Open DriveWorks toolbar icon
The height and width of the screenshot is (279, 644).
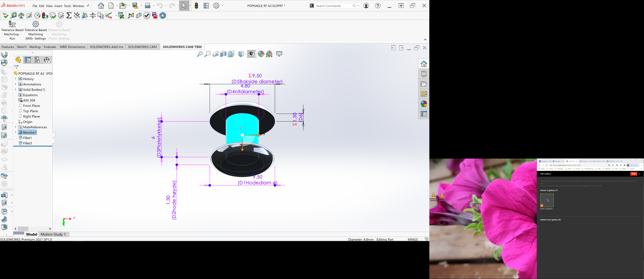pos(155,16)
